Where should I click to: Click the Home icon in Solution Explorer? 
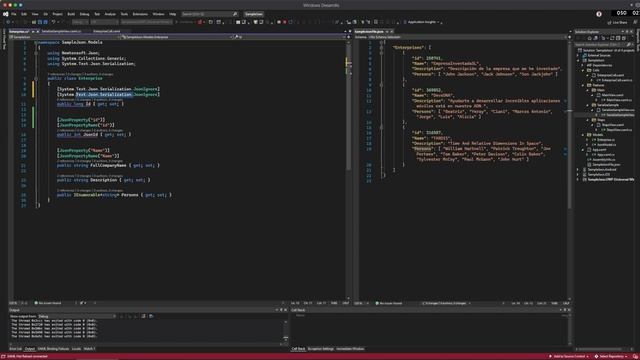589,38
